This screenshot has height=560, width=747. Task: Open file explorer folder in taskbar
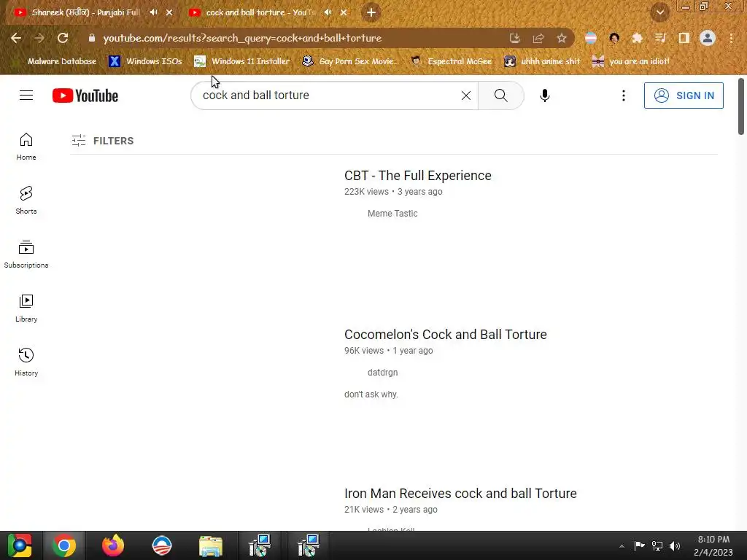click(211, 545)
